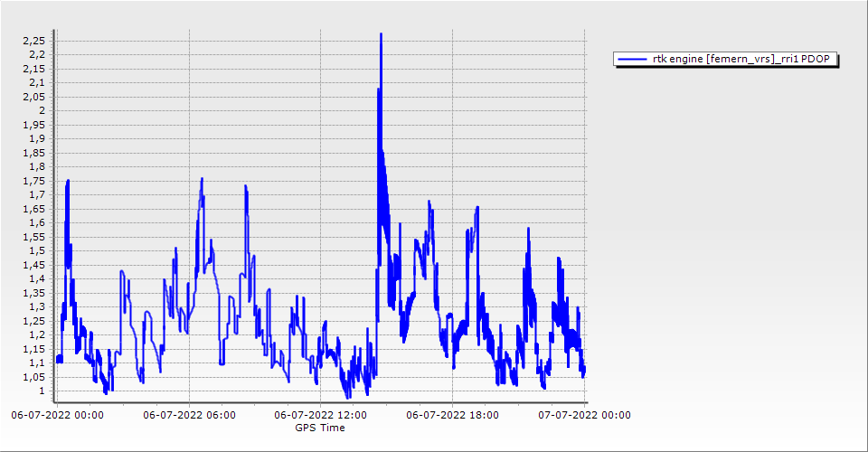
Task: Click the highest PDOP peak on the curve
Action: tap(381, 34)
